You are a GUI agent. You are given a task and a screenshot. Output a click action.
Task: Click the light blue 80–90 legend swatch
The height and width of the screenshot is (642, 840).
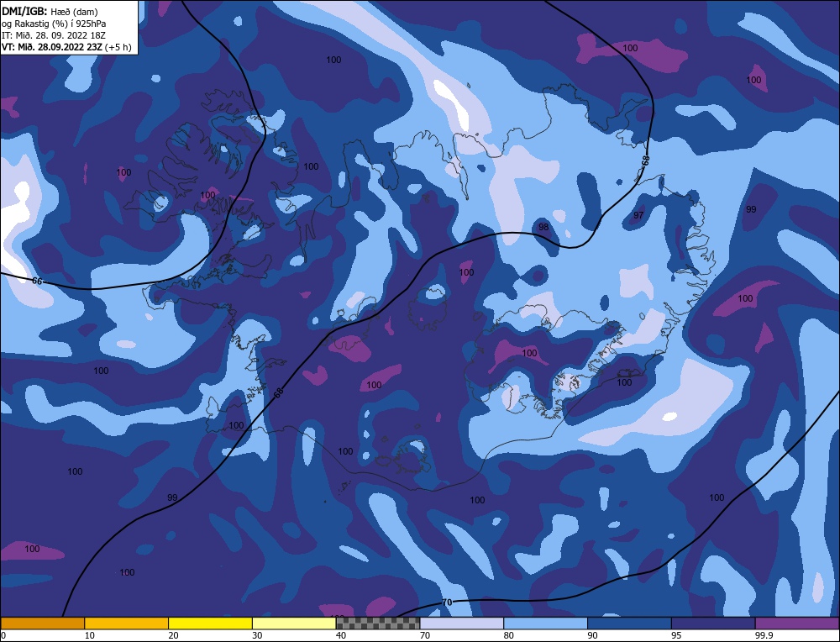point(545,624)
